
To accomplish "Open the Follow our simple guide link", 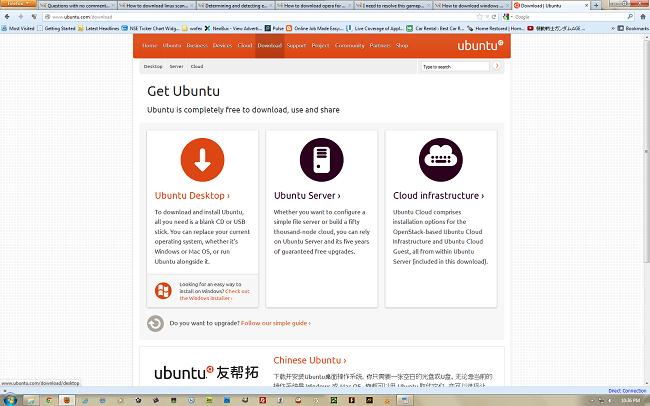I will coord(276,323).
